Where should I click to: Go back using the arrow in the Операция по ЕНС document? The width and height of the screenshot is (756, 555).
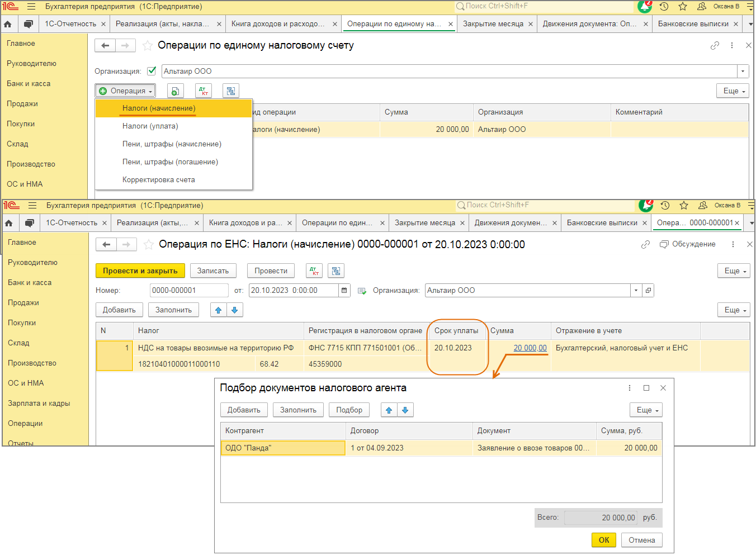click(x=106, y=244)
